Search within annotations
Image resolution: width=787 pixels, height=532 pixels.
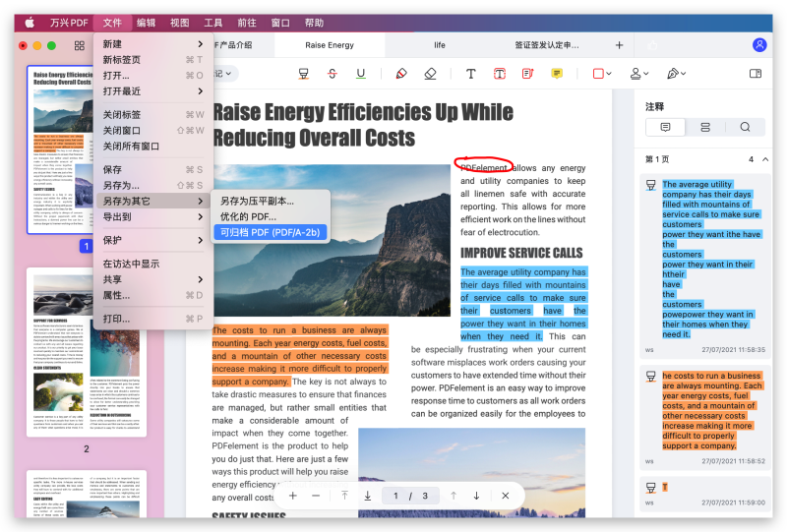click(x=745, y=127)
